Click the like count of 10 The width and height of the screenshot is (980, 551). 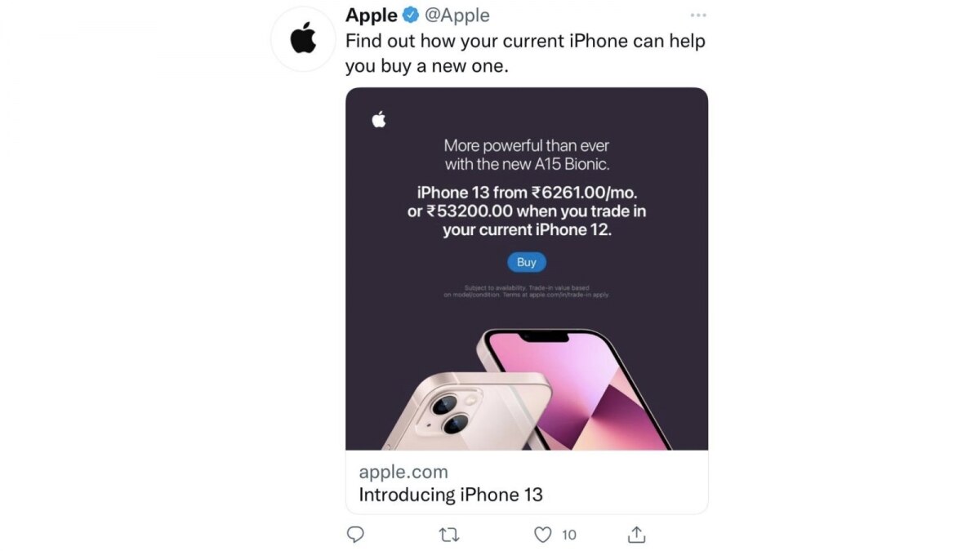[x=569, y=535]
